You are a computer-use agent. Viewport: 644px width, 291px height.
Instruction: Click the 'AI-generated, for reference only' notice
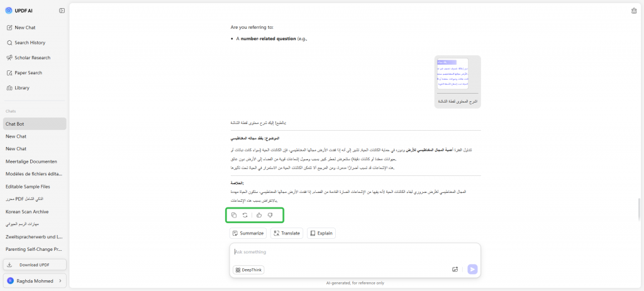coord(355,283)
